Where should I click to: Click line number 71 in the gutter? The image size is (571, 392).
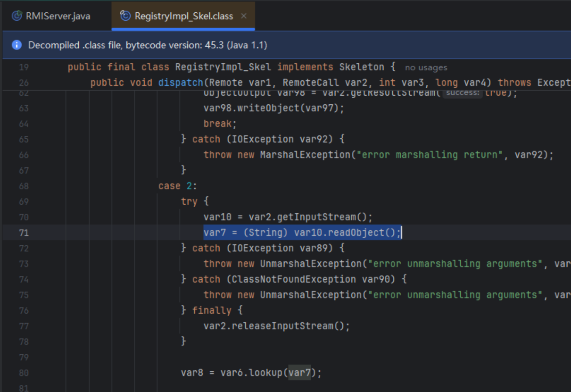pyautogui.click(x=24, y=233)
